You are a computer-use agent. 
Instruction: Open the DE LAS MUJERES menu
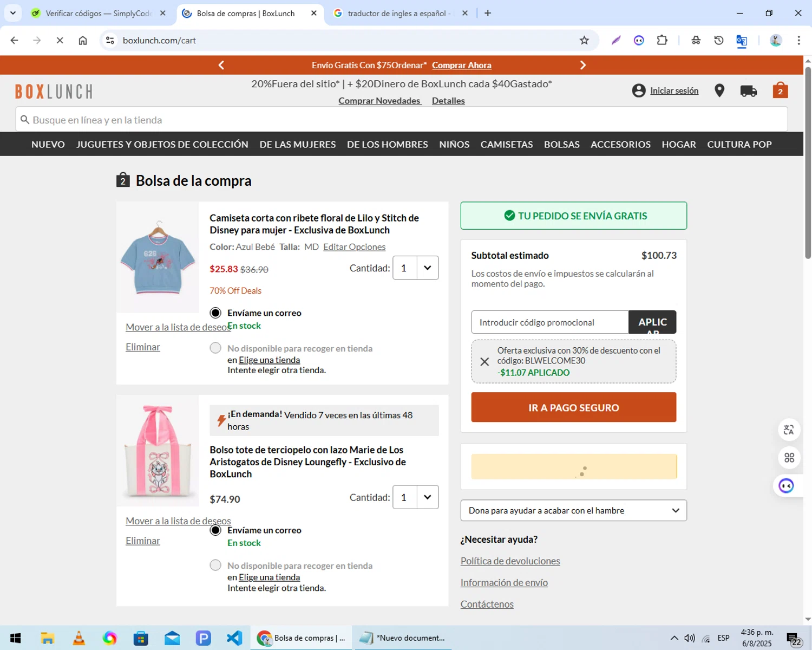pos(298,144)
